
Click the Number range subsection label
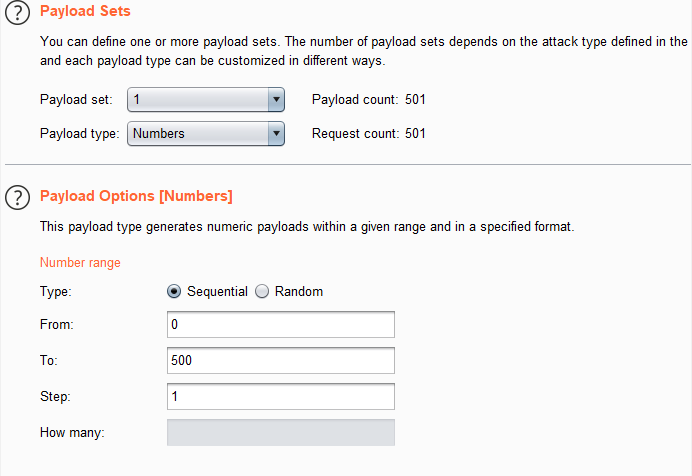click(80, 263)
